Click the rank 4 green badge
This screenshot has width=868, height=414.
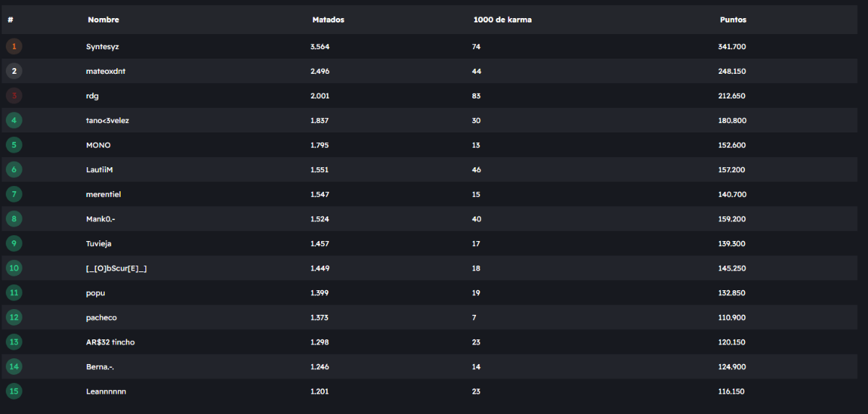[14, 120]
